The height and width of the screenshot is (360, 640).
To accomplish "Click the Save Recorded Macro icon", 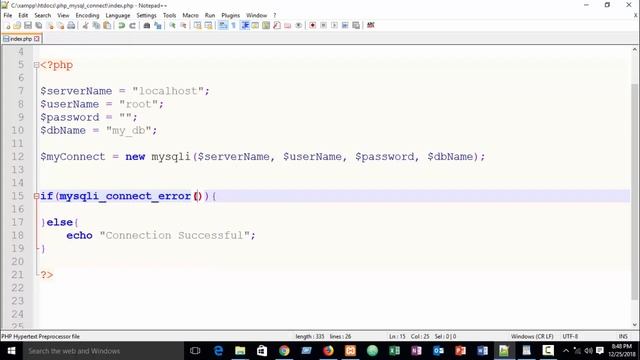I will point(356,26).
